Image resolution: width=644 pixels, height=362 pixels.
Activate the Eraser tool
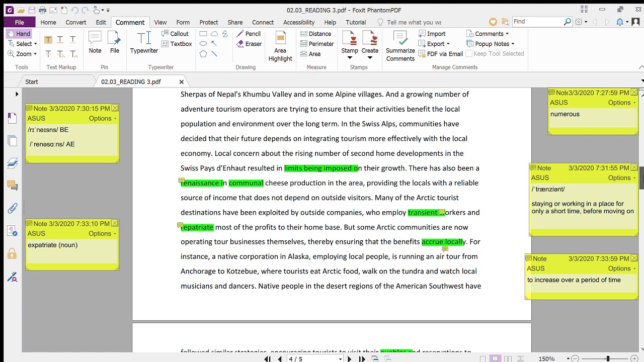(249, 44)
